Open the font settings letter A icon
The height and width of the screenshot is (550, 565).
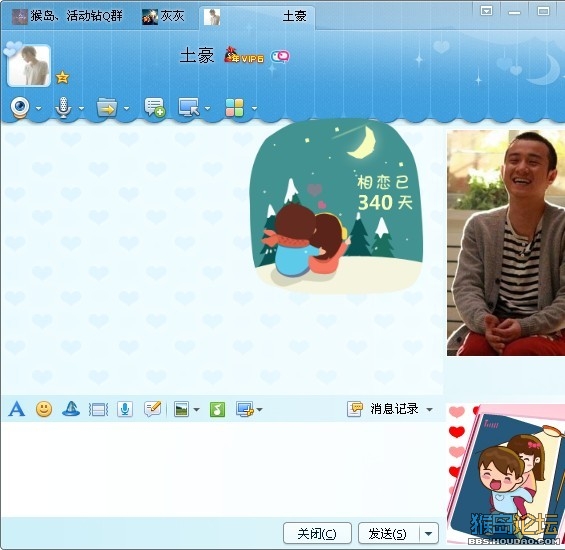point(17,409)
